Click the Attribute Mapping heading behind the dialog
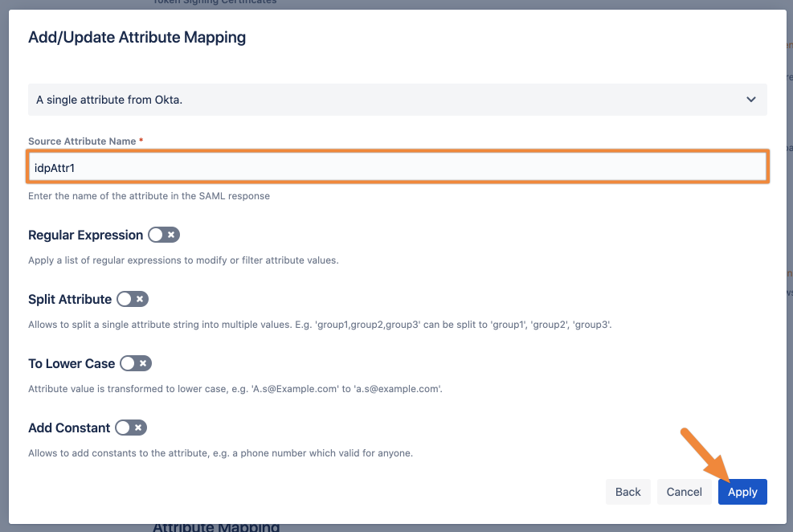Screen dimensions: 793x532 (x=216, y=527)
